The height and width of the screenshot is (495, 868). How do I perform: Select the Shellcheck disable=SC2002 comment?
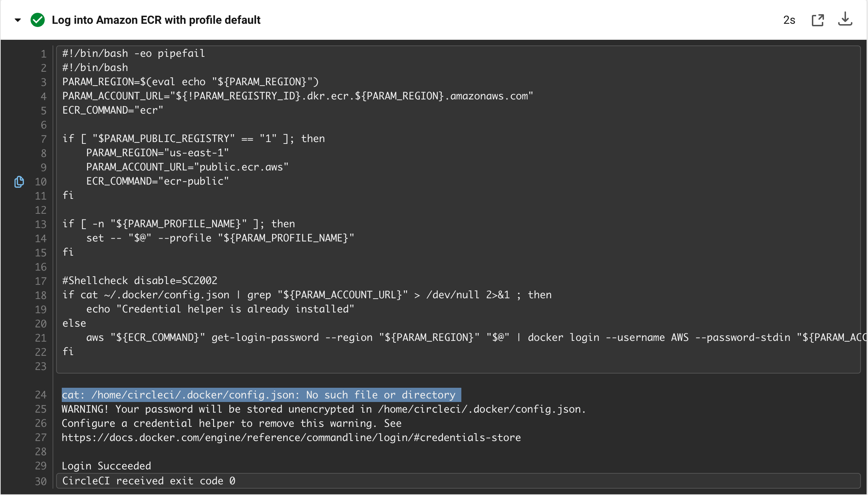coord(140,280)
